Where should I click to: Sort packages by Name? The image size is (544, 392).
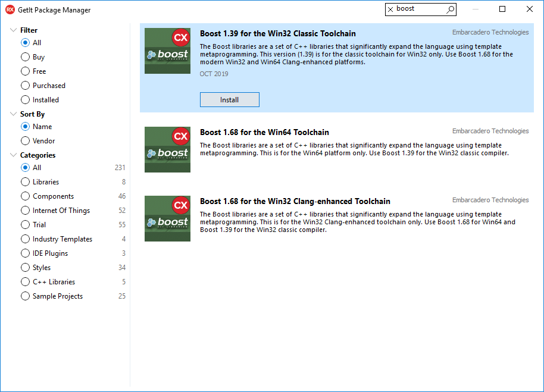(25, 127)
